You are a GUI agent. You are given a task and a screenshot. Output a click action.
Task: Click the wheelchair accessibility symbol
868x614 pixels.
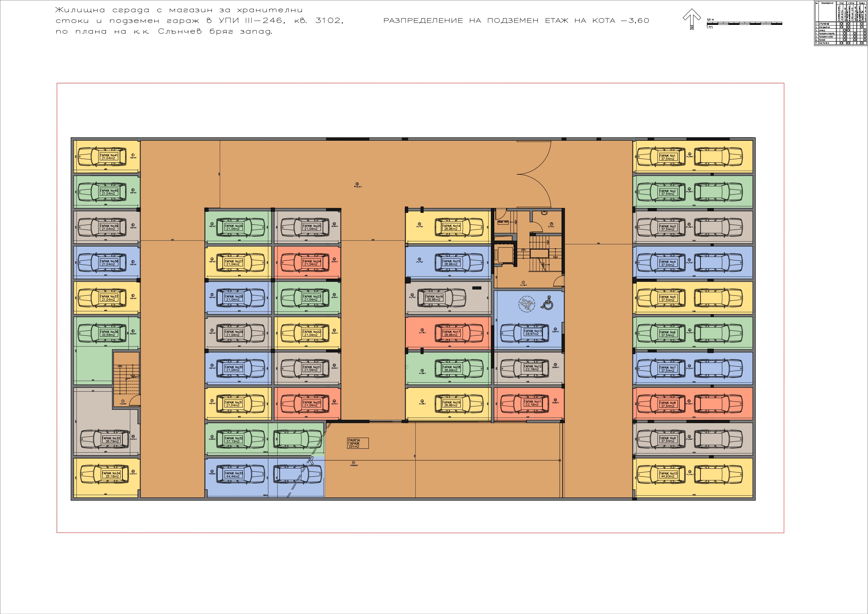click(547, 303)
